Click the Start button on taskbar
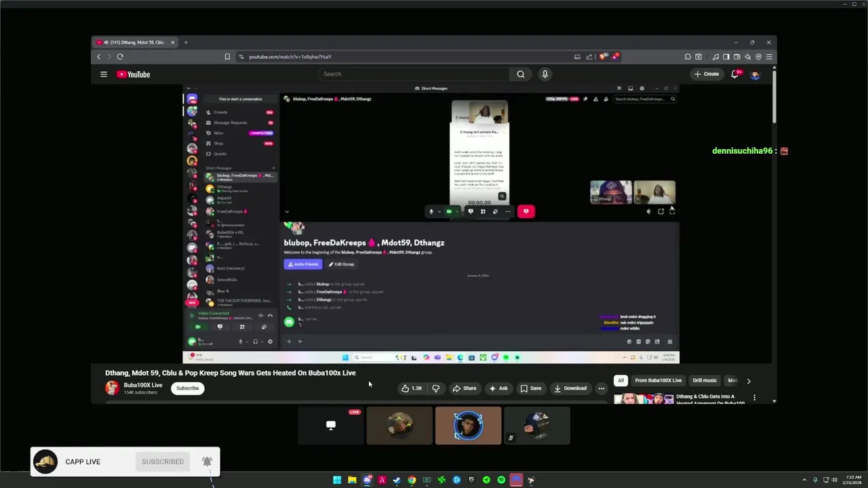This screenshot has width=868, height=488. (x=337, y=480)
